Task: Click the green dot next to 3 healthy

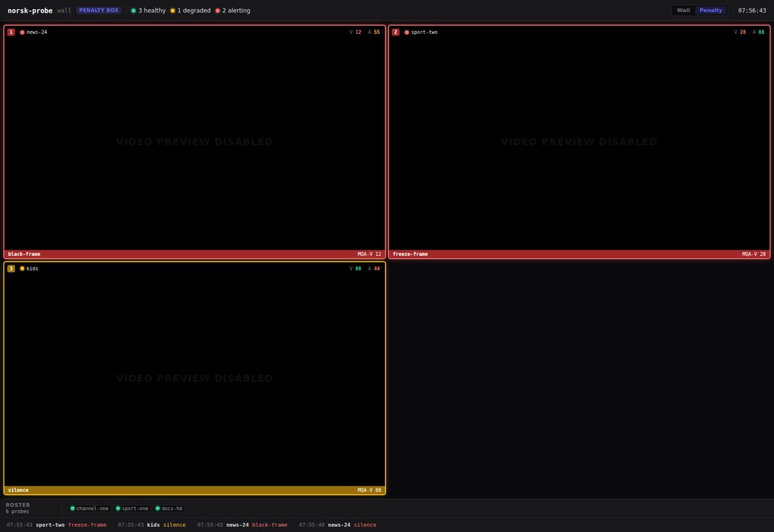Action: pos(133,11)
